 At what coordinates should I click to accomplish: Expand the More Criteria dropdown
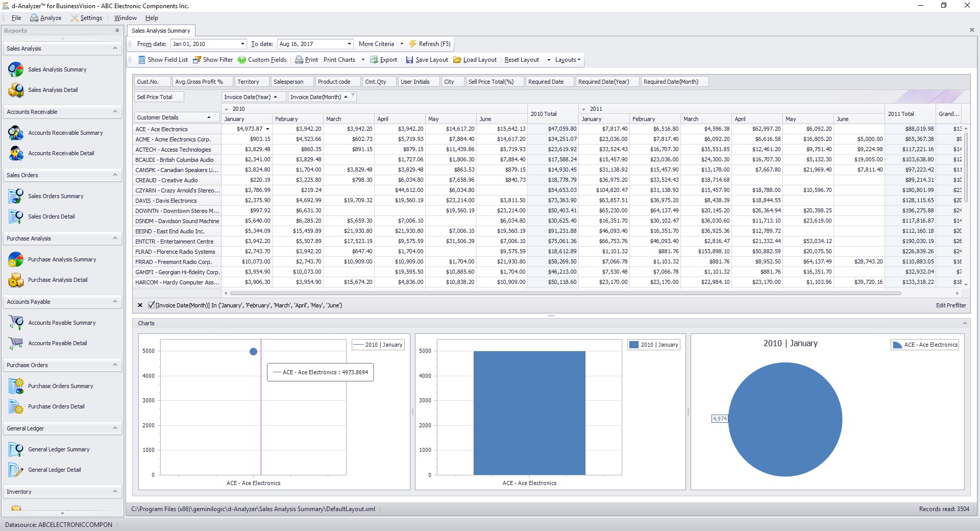pos(402,44)
